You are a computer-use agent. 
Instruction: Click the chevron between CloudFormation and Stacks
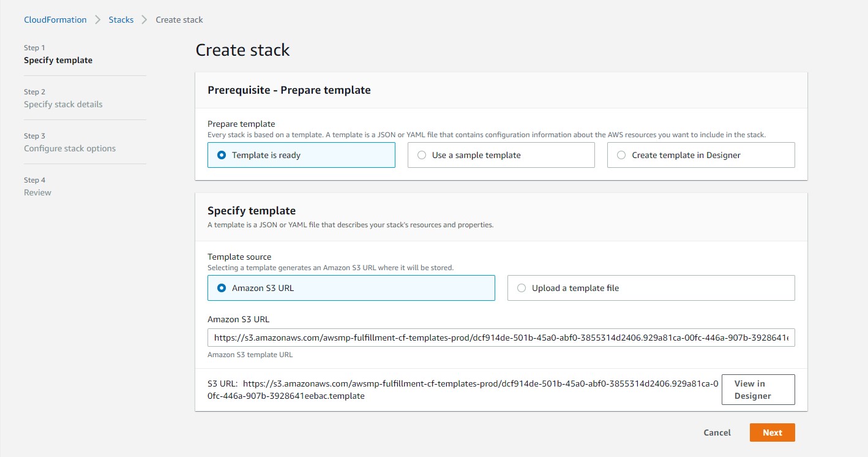tap(98, 20)
